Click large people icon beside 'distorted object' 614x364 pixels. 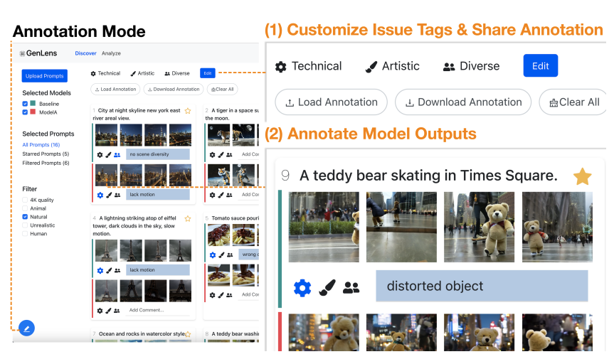[x=351, y=288]
